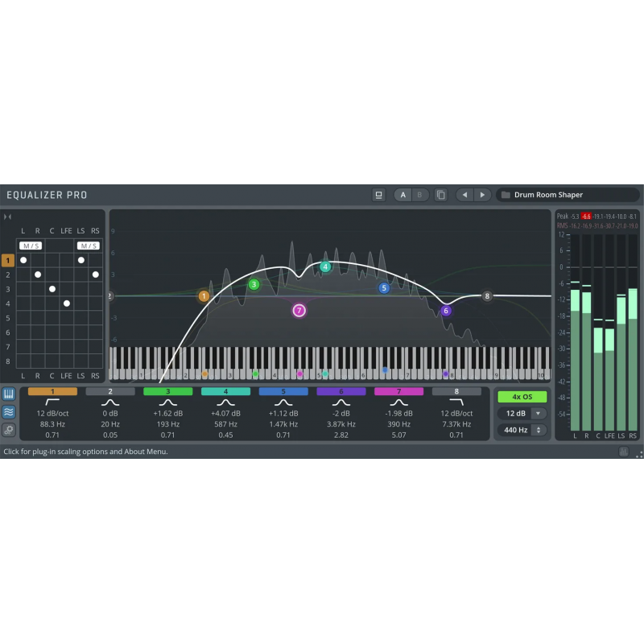The height and width of the screenshot is (644, 644).
Task: Click band 1 high-pass filter shape icon
Action: click(52, 402)
